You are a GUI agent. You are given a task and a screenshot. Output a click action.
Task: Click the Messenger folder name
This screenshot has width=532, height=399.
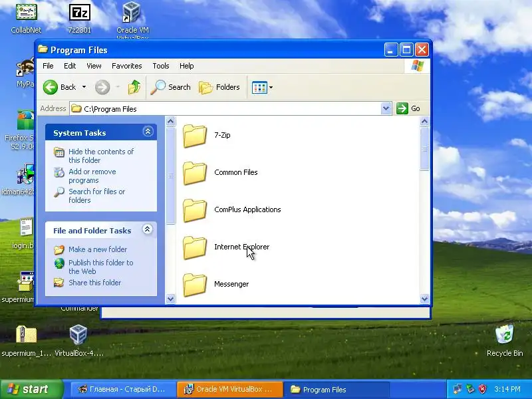coord(231,285)
